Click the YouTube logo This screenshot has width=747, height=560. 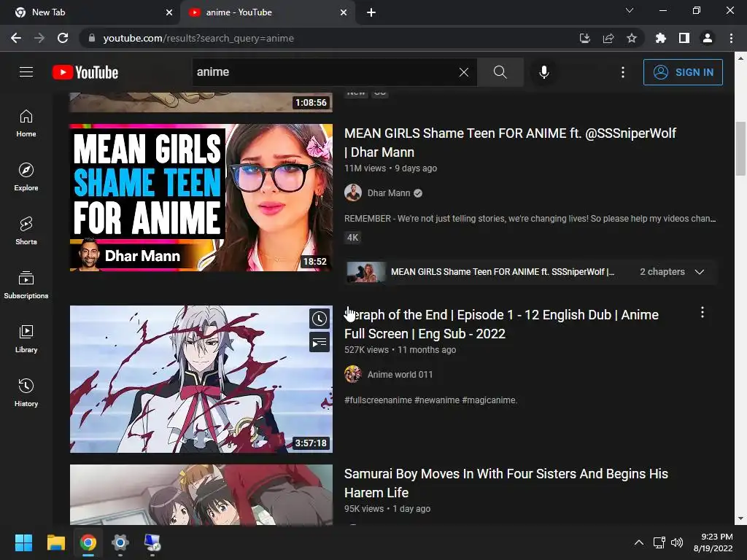(85, 72)
